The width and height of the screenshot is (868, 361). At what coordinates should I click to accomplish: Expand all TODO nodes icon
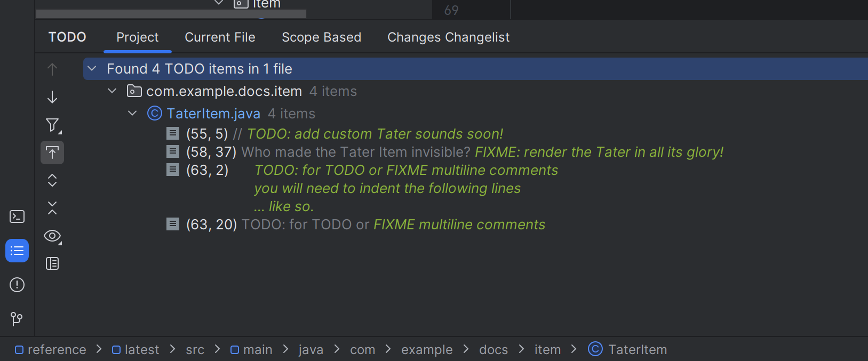pyautogui.click(x=52, y=180)
